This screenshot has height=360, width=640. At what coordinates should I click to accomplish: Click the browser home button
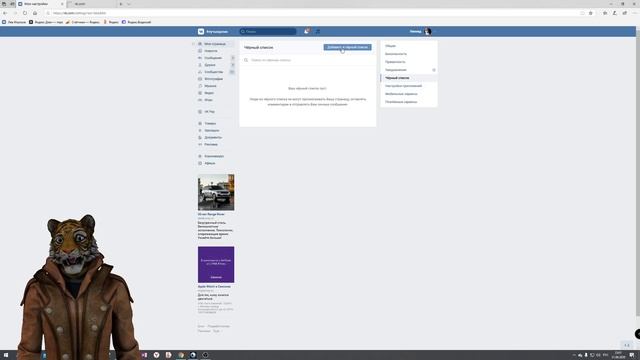pos(35,13)
